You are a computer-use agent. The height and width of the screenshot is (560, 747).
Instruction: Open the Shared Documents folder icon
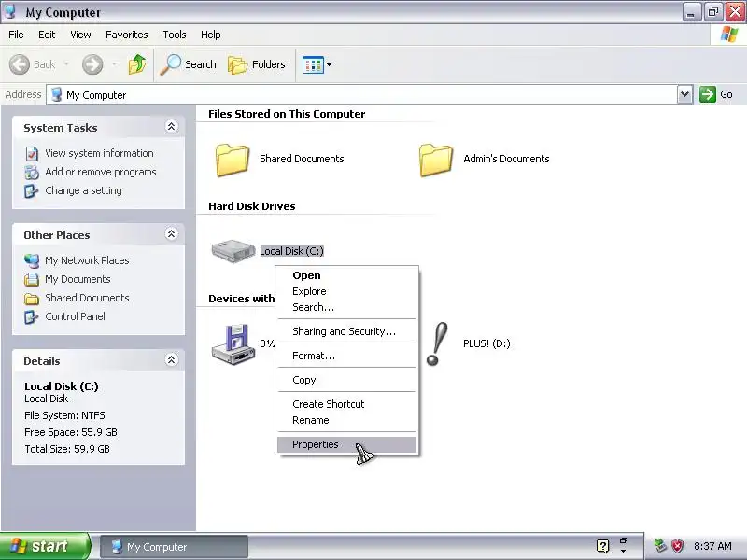(x=232, y=160)
